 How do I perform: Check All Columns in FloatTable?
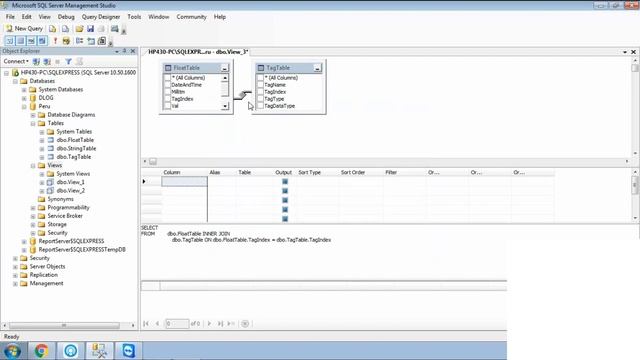pos(167,78)
